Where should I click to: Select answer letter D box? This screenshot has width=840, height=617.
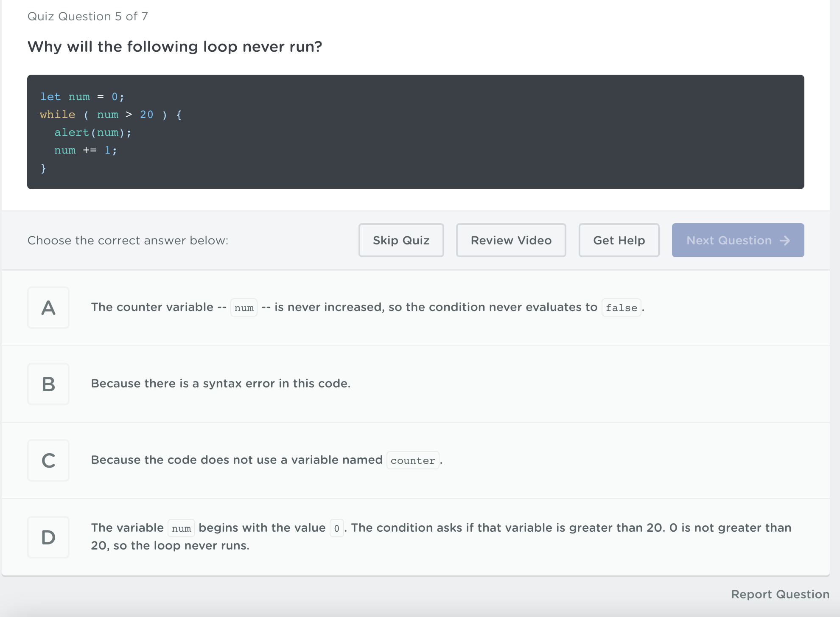click(48, 537)
